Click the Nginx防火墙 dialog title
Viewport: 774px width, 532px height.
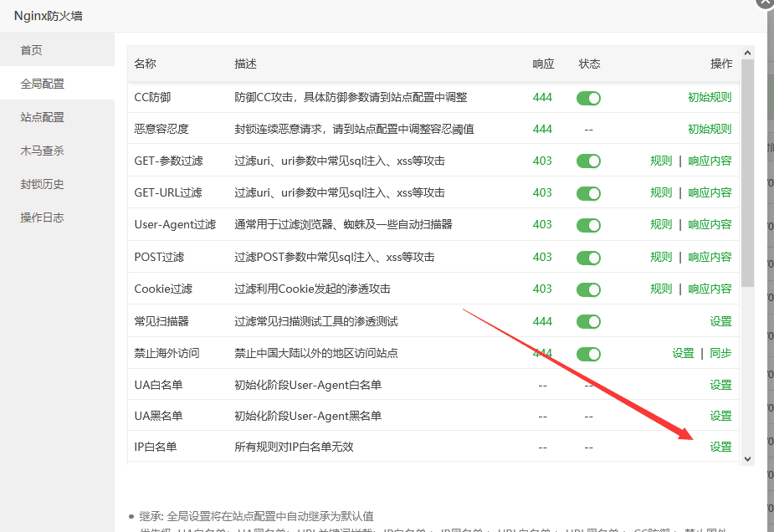pyautogui.click(x=49, y=16)
